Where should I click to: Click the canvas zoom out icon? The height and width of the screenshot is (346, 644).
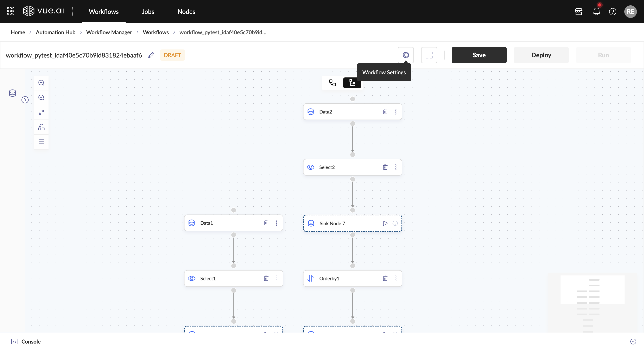(41, 98)
